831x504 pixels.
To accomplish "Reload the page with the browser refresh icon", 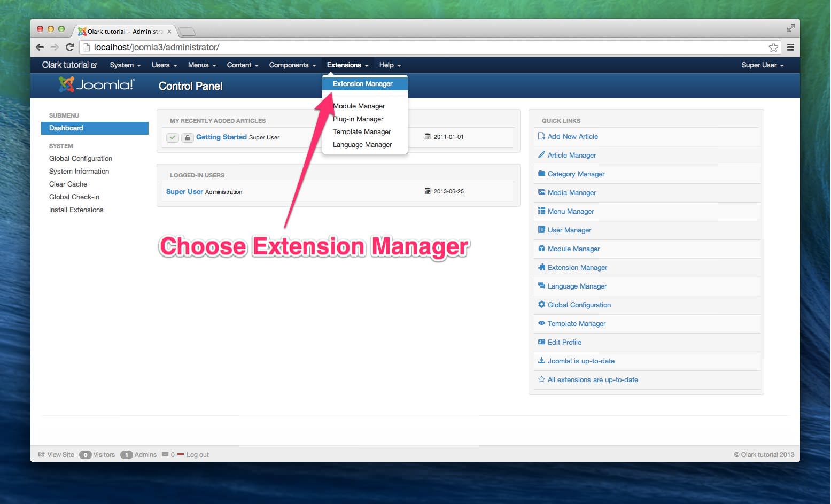I will (x=69, y=47).
